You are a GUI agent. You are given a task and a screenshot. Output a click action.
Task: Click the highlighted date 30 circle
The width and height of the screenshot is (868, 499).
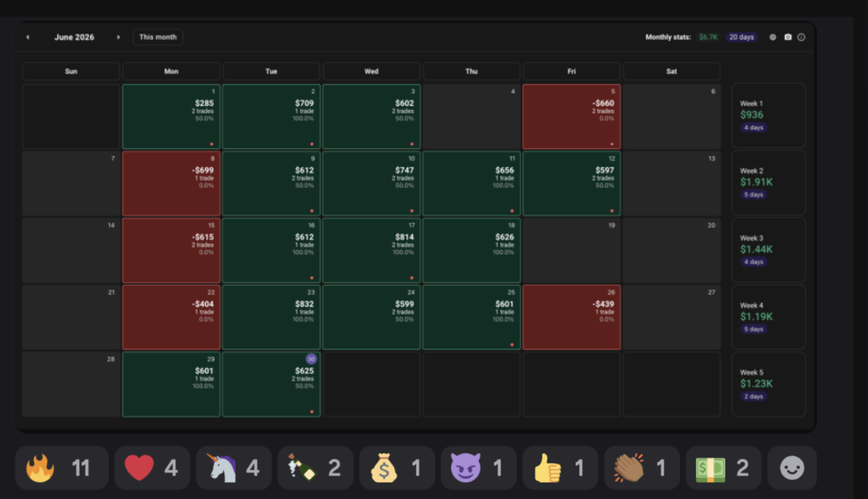tap(311, 359)
